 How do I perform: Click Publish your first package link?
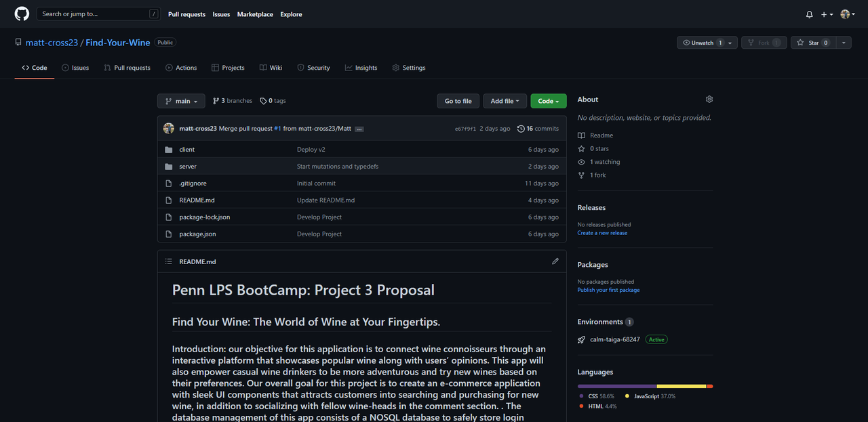pyautogui.click(x=608, y=290)
